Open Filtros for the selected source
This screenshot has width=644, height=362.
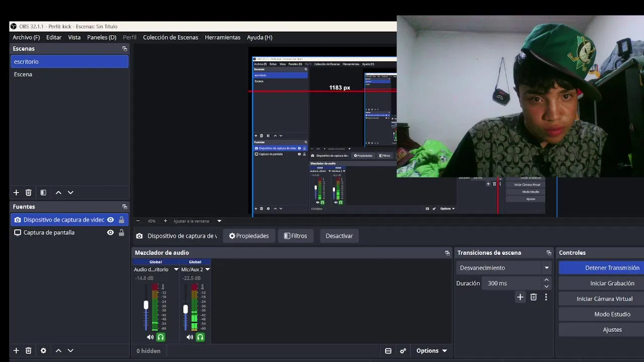click(x=295, y=236)
